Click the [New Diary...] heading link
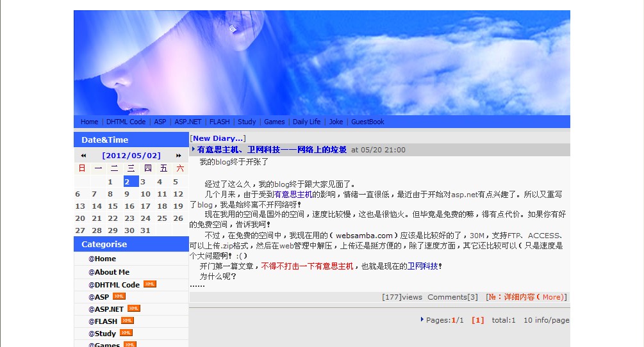The width and height of the screenshot is (644, 347). pyautogui.click(x=218, y=139)
